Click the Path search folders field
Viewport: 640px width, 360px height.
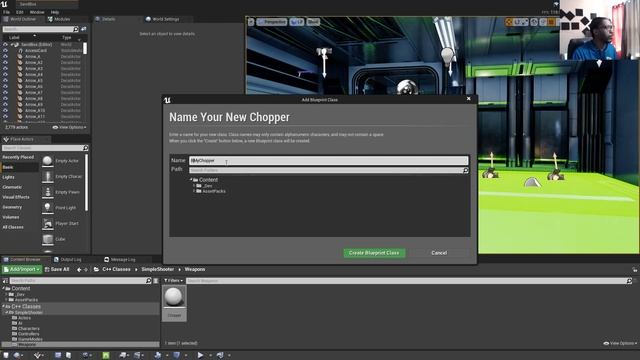point(329,170)
